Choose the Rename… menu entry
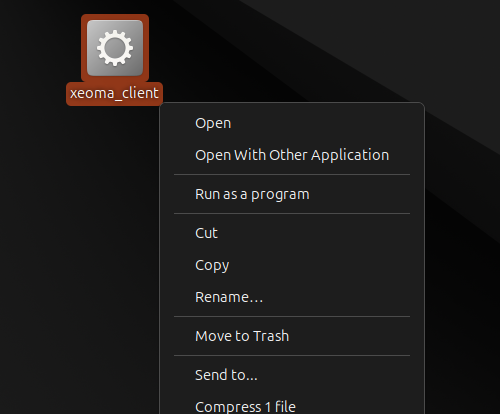 tap(292, 297)
